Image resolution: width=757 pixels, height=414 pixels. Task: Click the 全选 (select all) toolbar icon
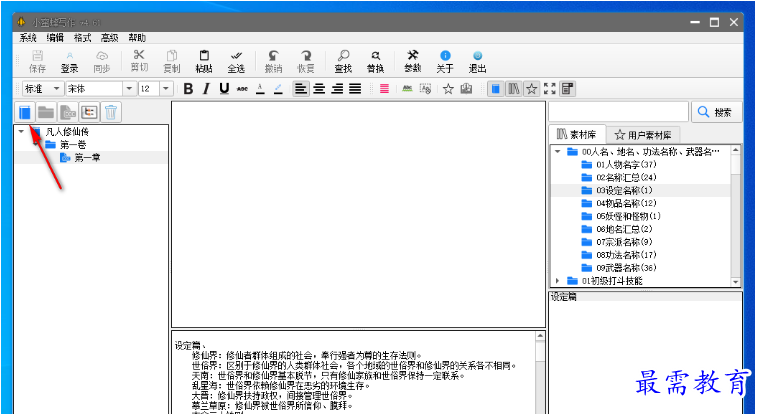pos(236,60)
